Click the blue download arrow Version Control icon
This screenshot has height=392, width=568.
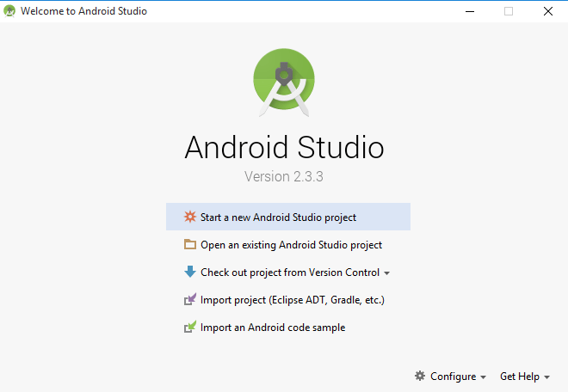[190, 272]
